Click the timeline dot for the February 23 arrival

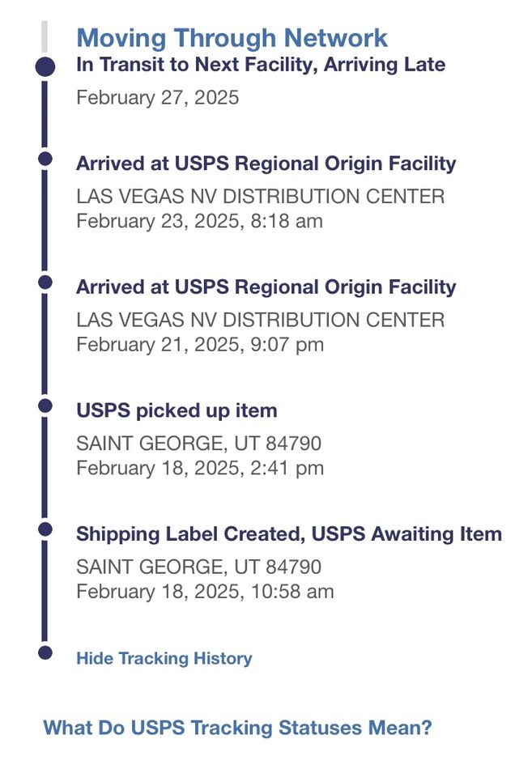[45, 159]
